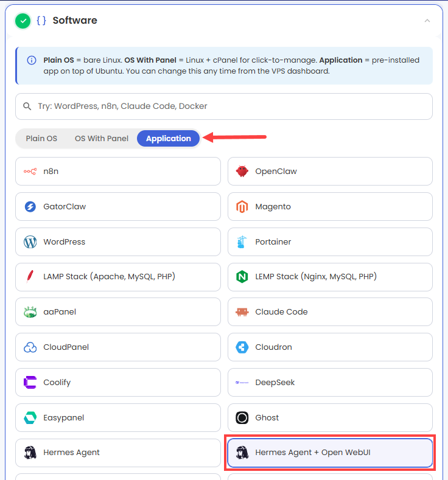This screenshot has width=448, height=480.
Task: Click the green LEMP Nginx icon
Action: coord(242,277)
